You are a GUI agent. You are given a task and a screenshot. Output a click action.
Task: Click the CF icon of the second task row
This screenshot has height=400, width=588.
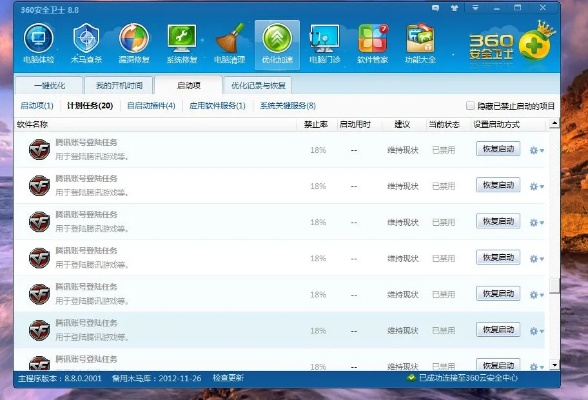39,185
